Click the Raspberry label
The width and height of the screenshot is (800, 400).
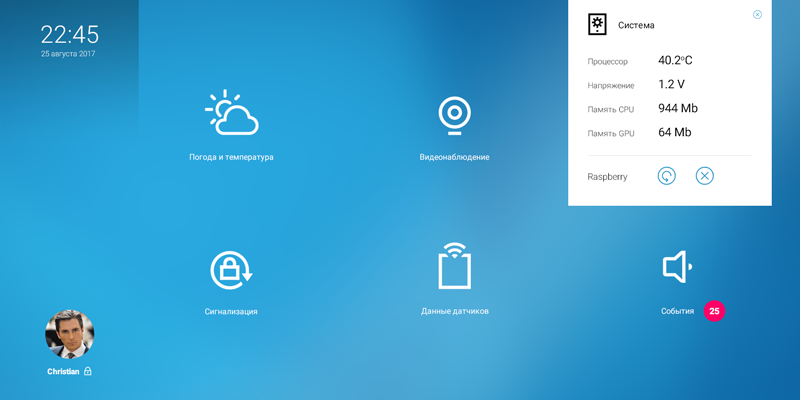(607, 177)
